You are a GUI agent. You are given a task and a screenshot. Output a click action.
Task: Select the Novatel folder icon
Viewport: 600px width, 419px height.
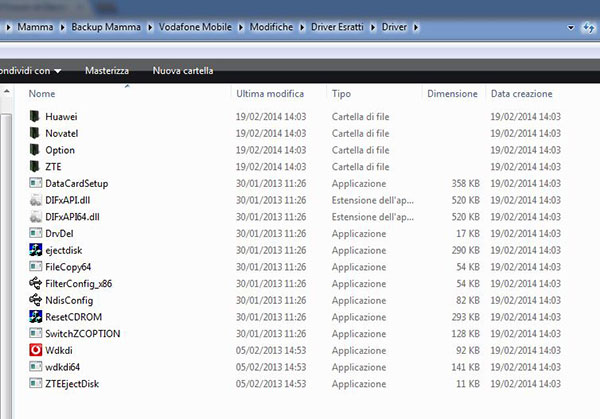tap(35, 133)
